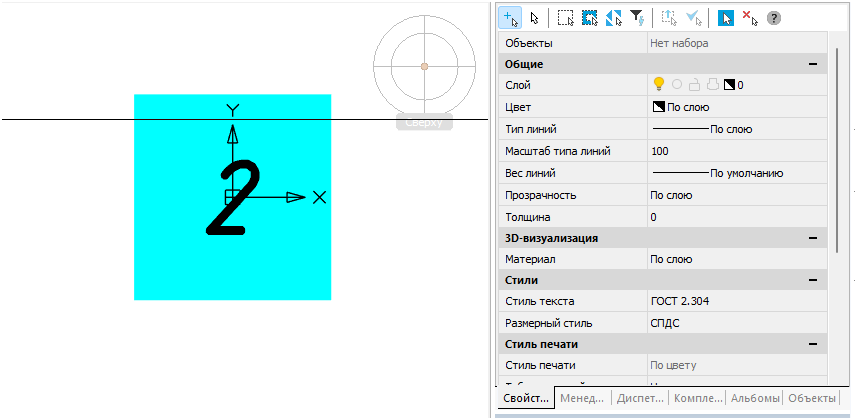Click the X axis arrow of the UCS
The height and width of the screenshot is (420, 857).
296,197
